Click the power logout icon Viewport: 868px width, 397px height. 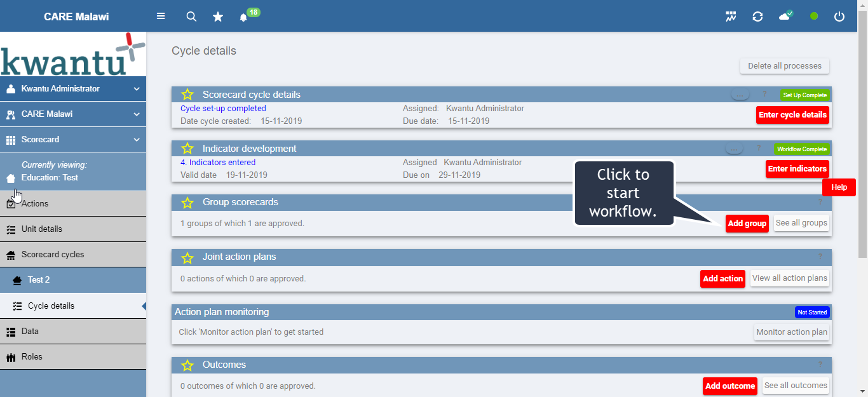pyautogui.click(x=839, y=17)
